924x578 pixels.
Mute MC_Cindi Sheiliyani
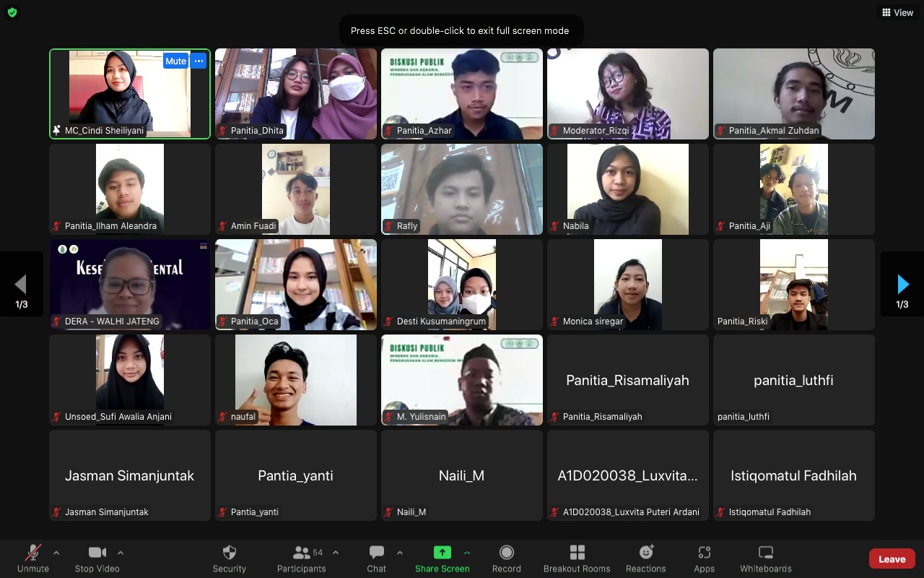[175, 61]
